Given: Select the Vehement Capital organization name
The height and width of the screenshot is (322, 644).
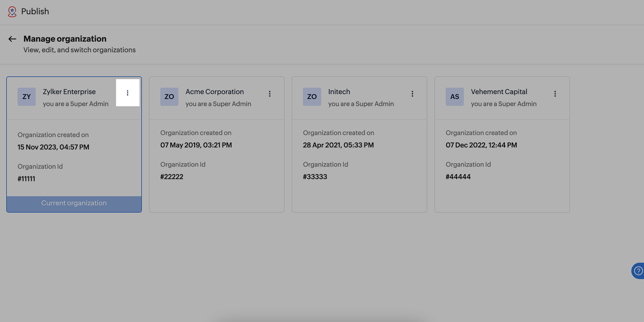Looking at the screenshot, I should pyautogui.click(x=499, y=92).
